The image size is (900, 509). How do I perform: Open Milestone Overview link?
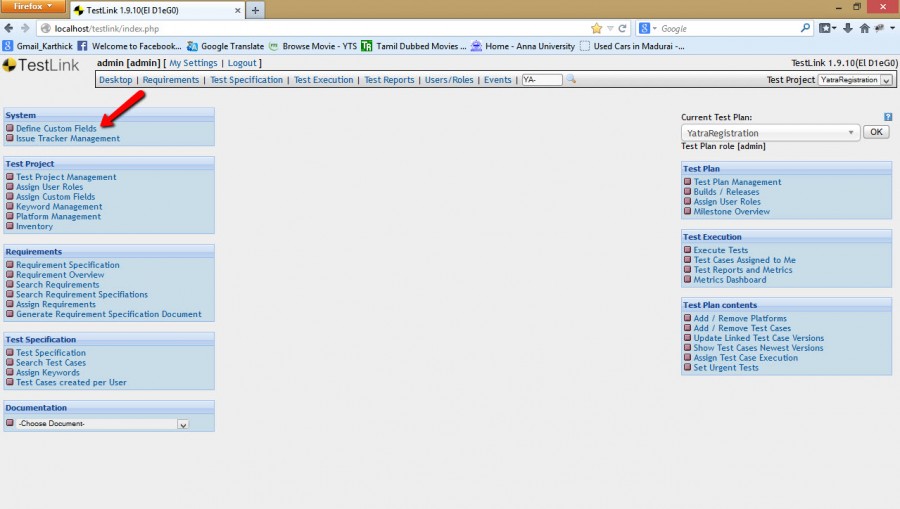click(731, 211)
